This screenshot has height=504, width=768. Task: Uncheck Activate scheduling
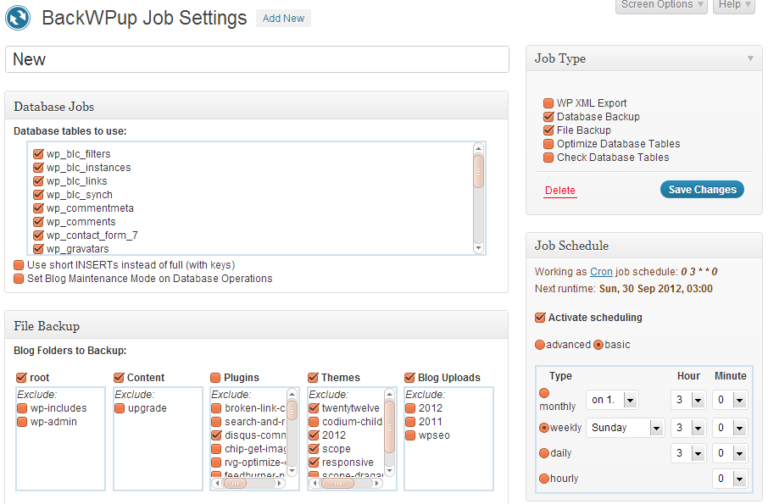click(541, 318)
